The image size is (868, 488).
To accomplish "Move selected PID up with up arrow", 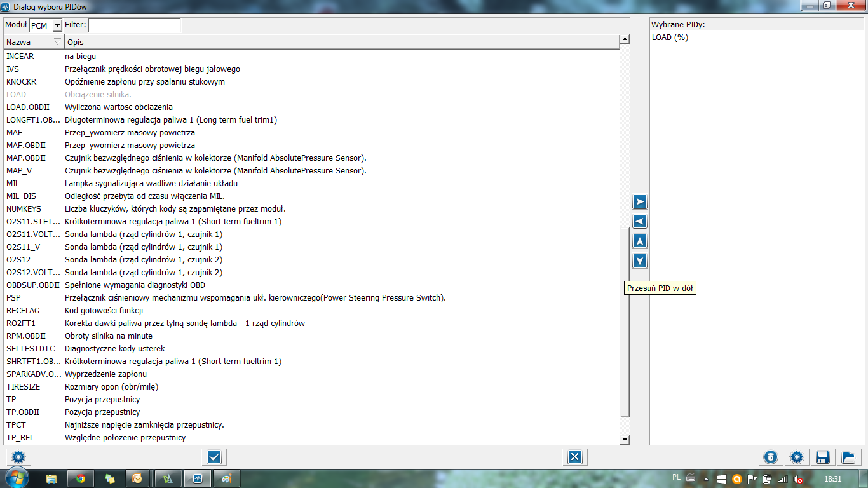I will click(x=640, y=241).
